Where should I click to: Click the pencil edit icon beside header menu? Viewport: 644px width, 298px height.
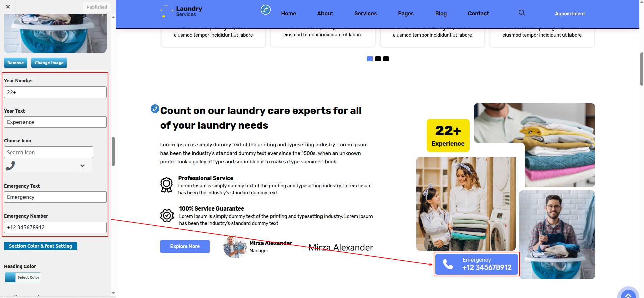tap(266, 10)
